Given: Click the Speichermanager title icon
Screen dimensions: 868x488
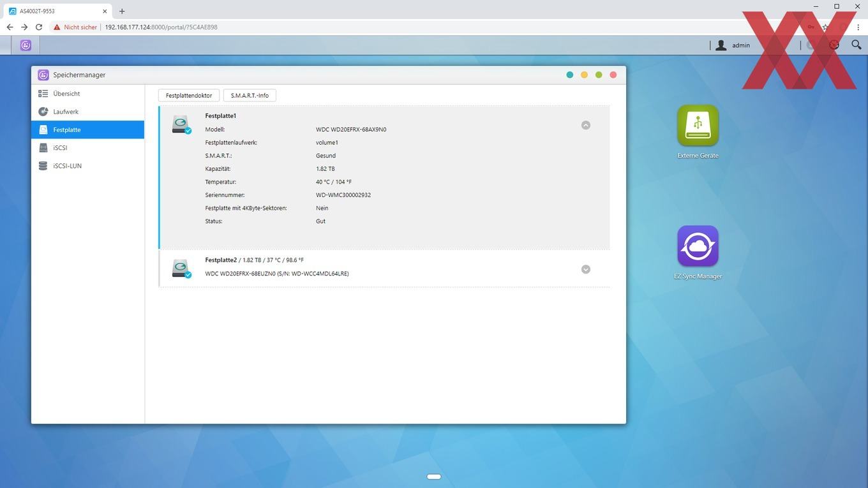Looking at the screenshot, I should pyautogui.click(x=43, y=75).
